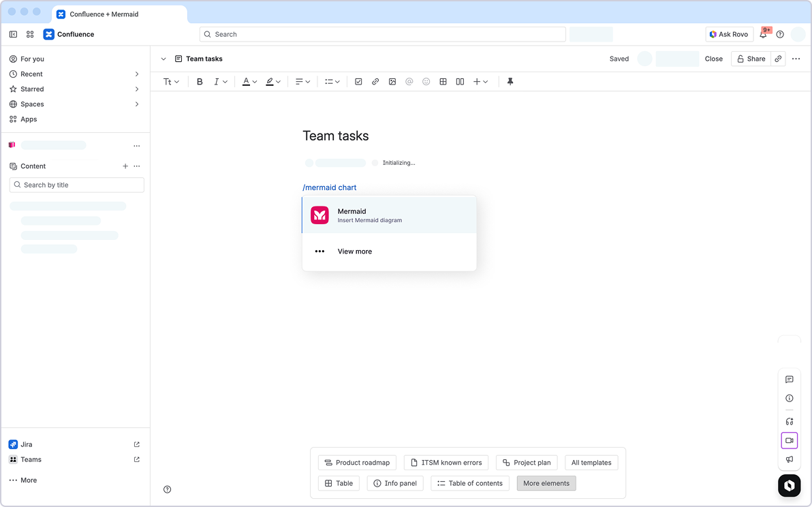Viewport: 812px width, 507px height.
Task: Open the bullet list dropdown
Action: [332, 82]
